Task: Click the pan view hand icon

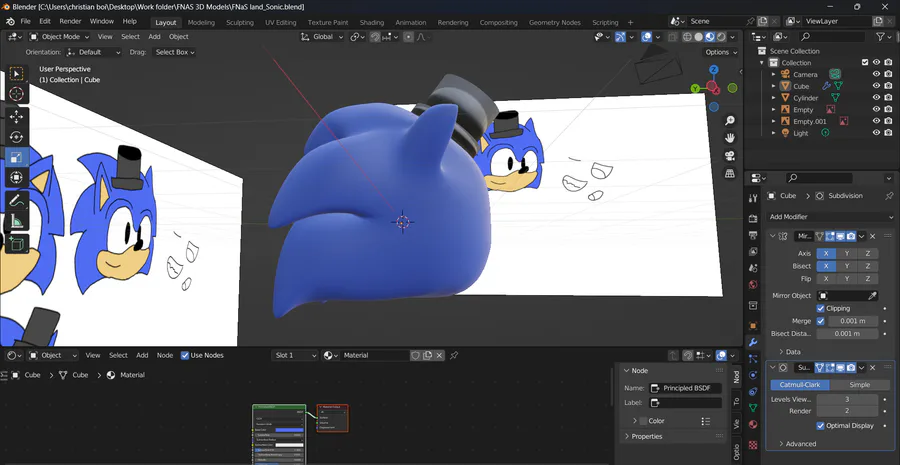Action: click(730, 138)
